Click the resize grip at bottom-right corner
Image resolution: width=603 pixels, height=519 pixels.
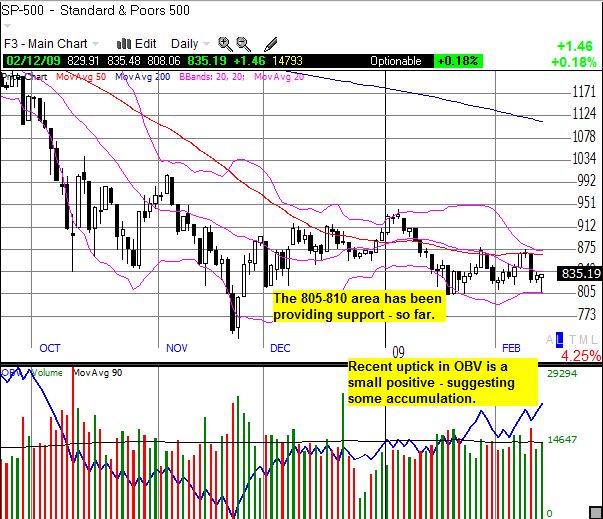(596, 512)
